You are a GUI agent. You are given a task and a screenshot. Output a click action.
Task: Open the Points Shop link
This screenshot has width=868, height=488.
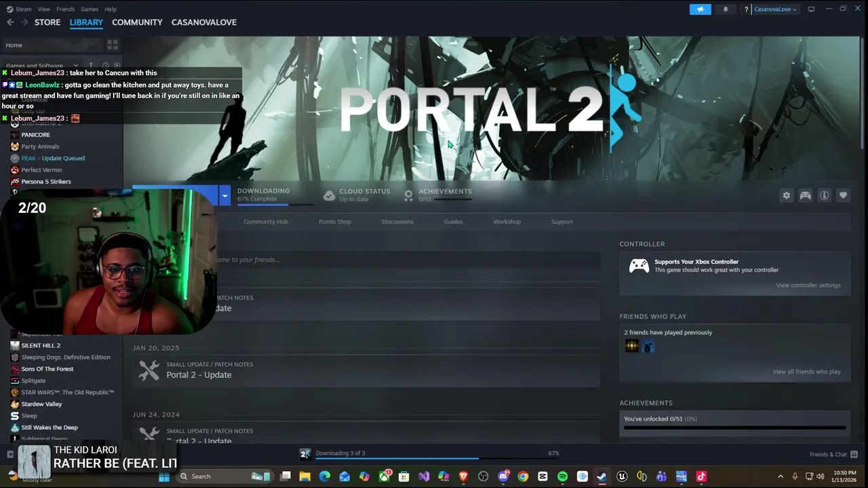[x=335, y=222]
